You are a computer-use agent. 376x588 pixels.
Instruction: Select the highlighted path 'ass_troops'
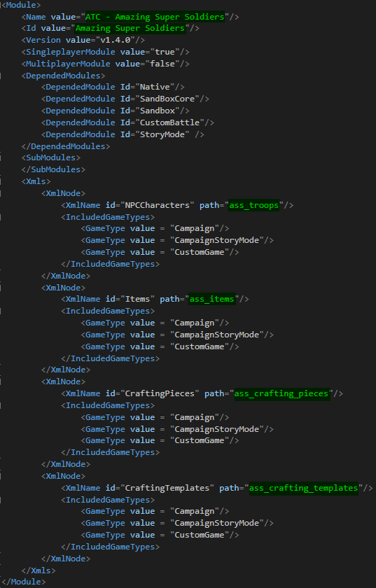pos(254,205)
